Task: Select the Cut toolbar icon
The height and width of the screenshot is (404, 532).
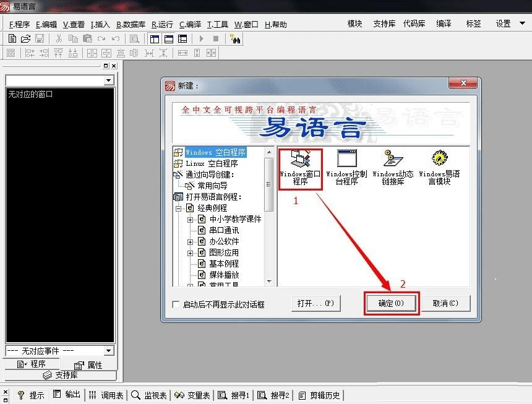Action: pos(59,38)
